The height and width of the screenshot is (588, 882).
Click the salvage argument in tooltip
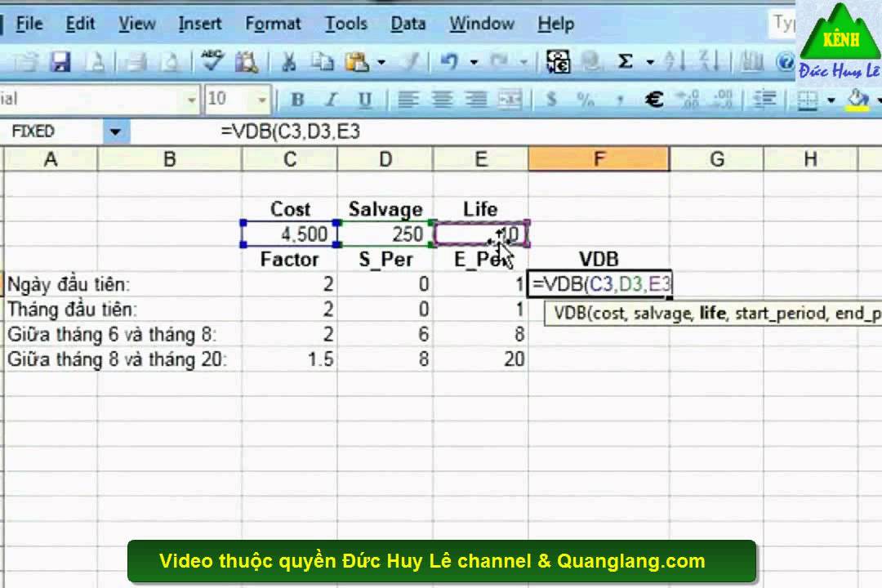(x=663, y=313)
